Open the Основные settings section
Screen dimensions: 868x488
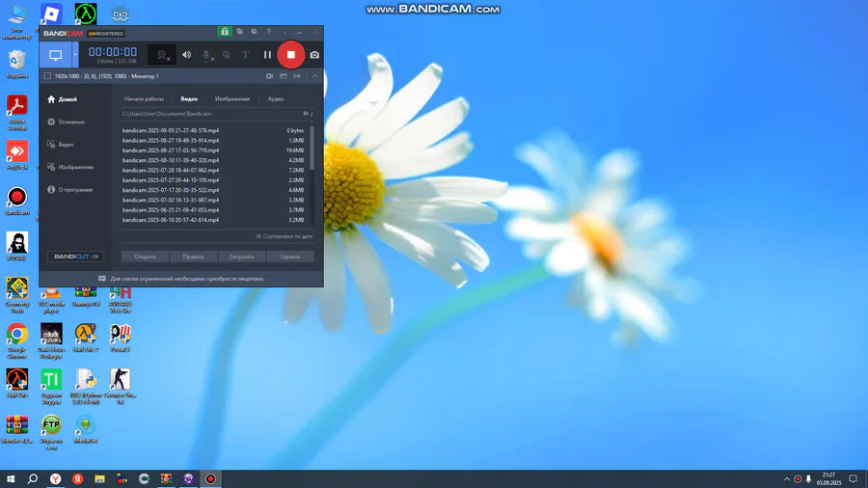(66, 122)
